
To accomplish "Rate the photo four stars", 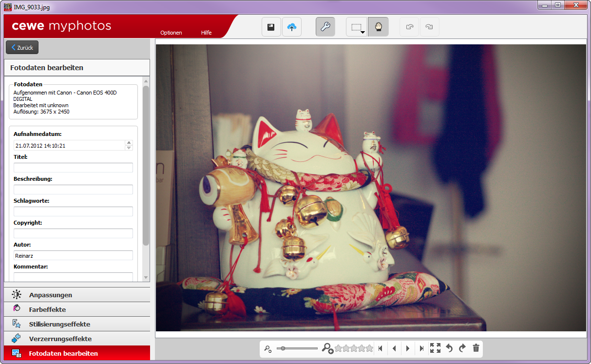I will (x=362, y=348).
